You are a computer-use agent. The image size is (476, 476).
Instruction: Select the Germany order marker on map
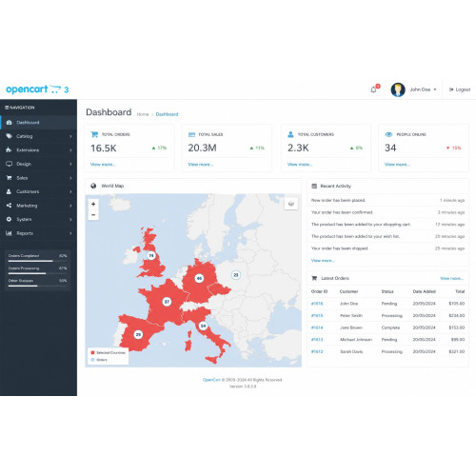click(x=199, y=278)
